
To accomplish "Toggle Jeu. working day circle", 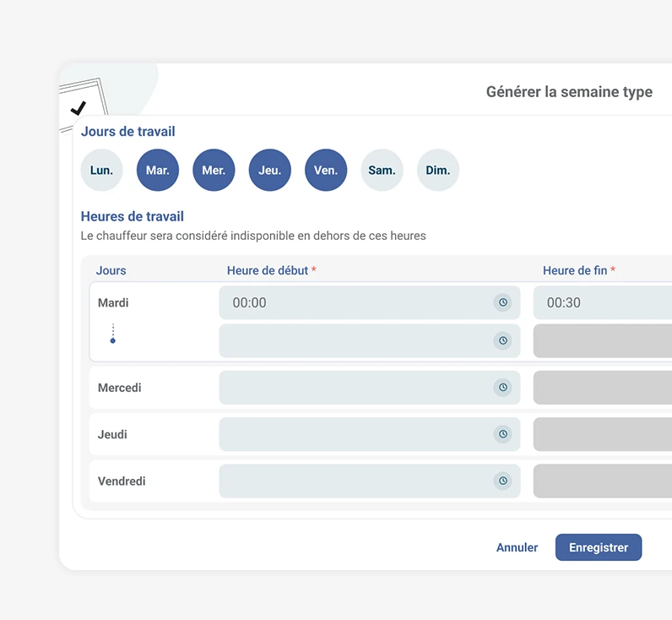I will pos(269,171).
